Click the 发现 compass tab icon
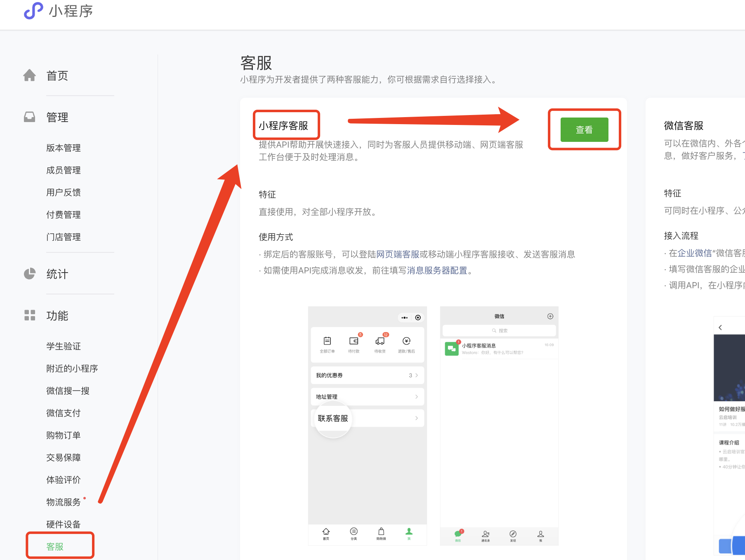The height and width of the screenshot is (560, 745). point(513,534)
